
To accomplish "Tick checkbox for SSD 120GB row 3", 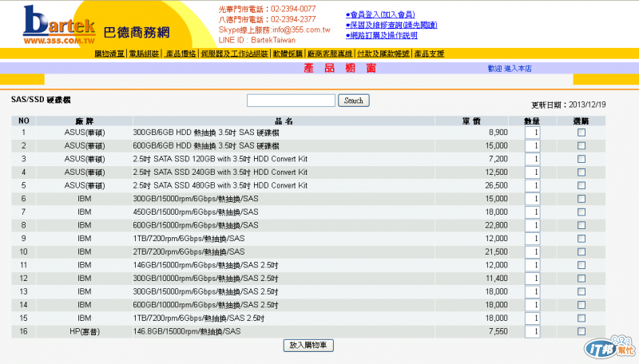I will tap(581, 159).
